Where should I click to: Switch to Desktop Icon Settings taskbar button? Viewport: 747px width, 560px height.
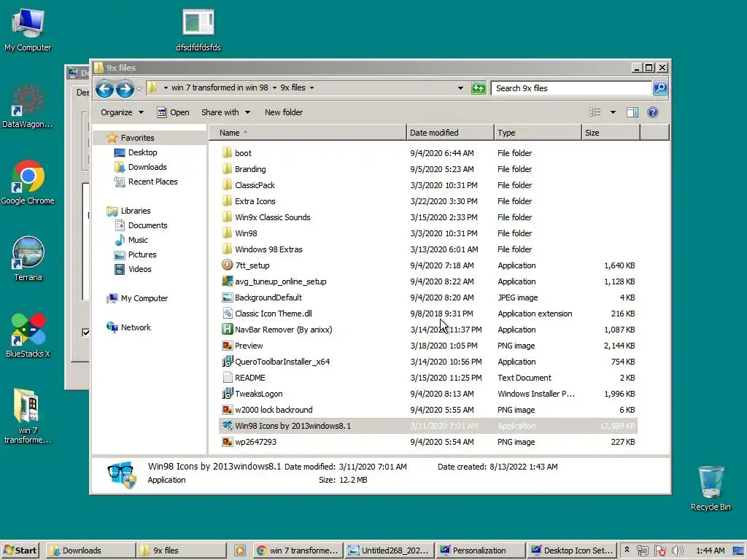tap(572, 551)
